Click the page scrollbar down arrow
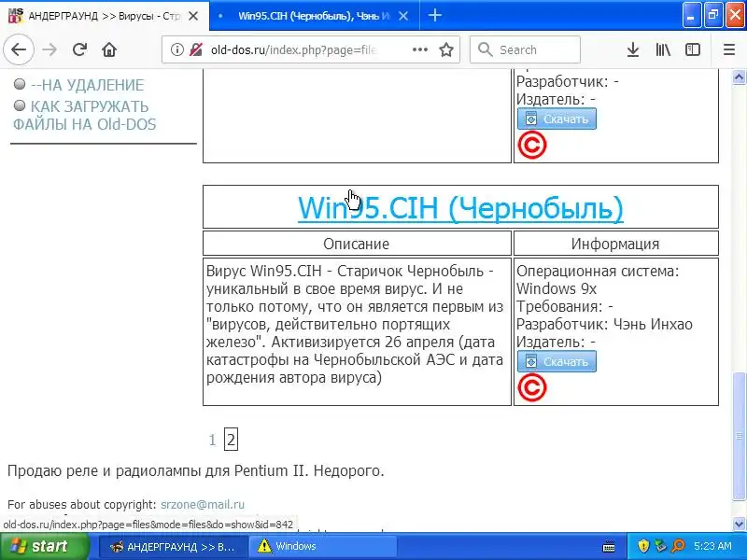 pyautogui.click(x=739, y=525)
